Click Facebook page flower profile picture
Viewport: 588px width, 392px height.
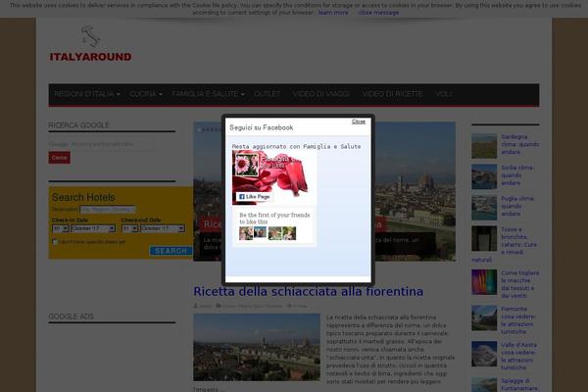[246, 165]
